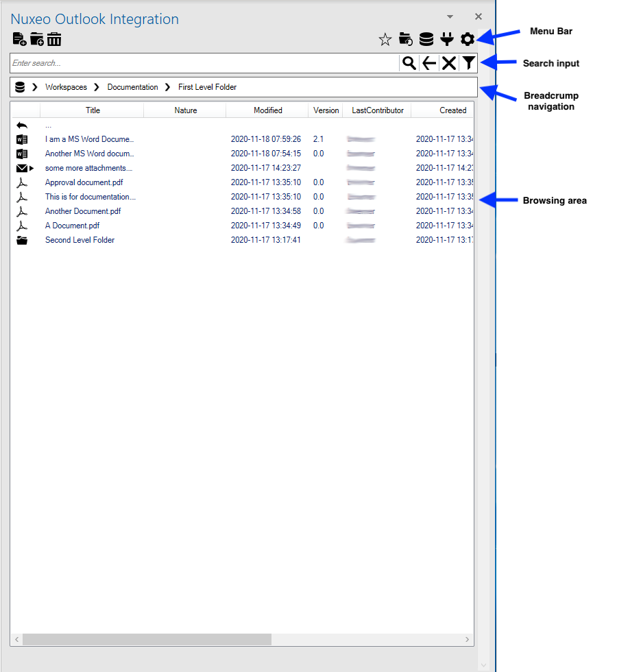This screenshot has height=672, width=617.
Task: Expand the chevron before Documentation breadcrumb
Action: [x=97, y=87]
